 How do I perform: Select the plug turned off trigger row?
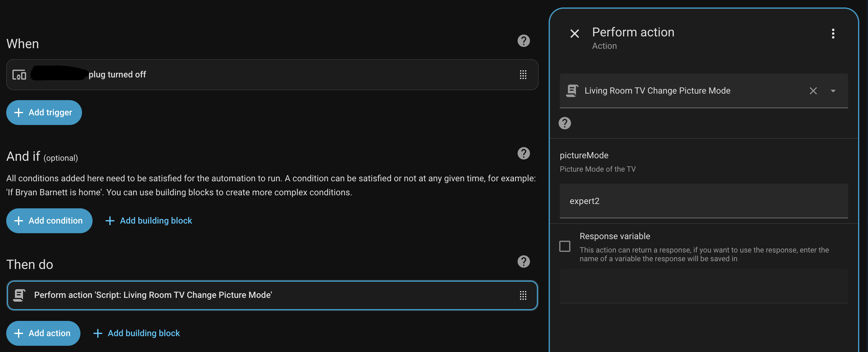pos(270,75)
